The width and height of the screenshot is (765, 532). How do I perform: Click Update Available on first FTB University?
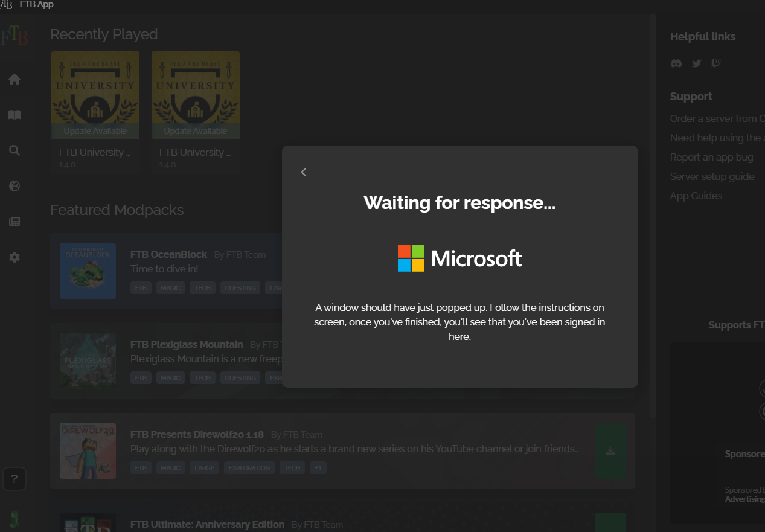(95, 131)
